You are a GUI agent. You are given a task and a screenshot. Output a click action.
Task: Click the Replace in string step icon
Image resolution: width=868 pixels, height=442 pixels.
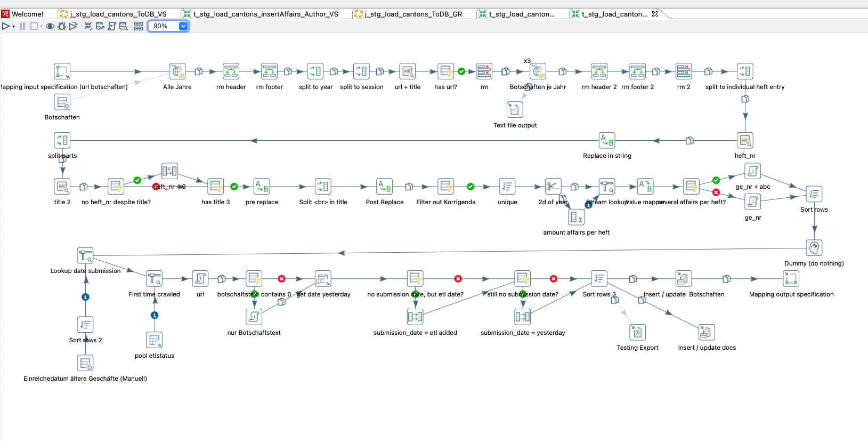point(607,141)
